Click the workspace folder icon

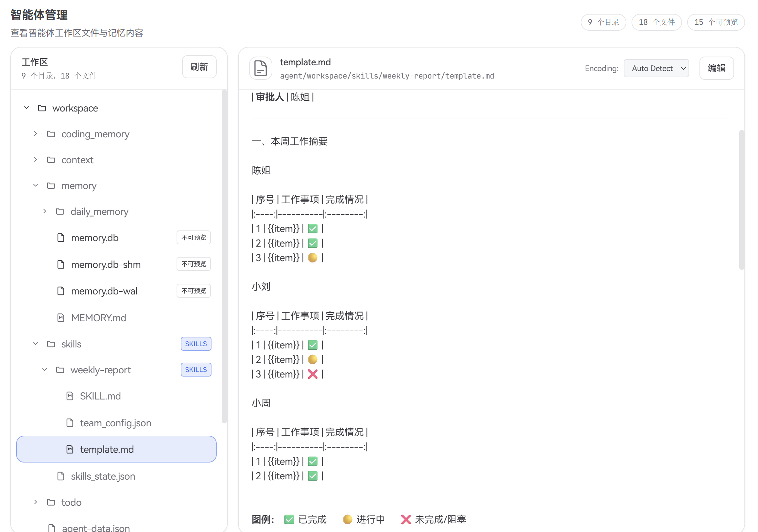(42, 108)
